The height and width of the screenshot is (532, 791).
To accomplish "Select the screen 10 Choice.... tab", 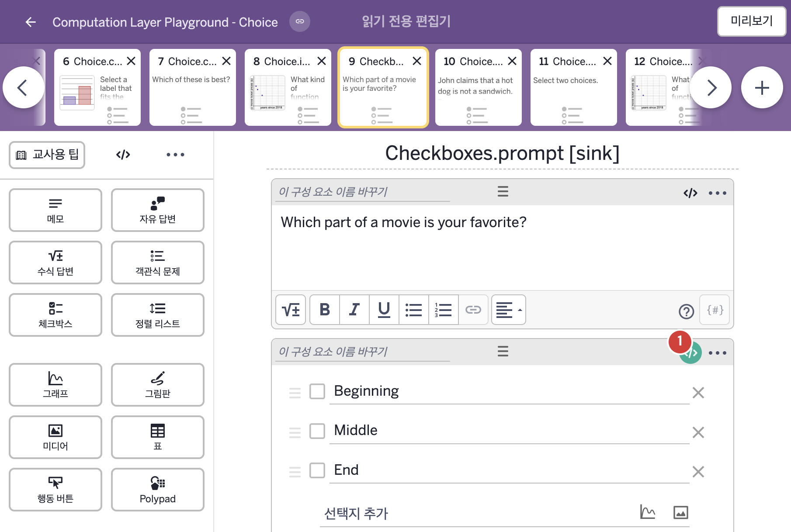I will point(479,87).
